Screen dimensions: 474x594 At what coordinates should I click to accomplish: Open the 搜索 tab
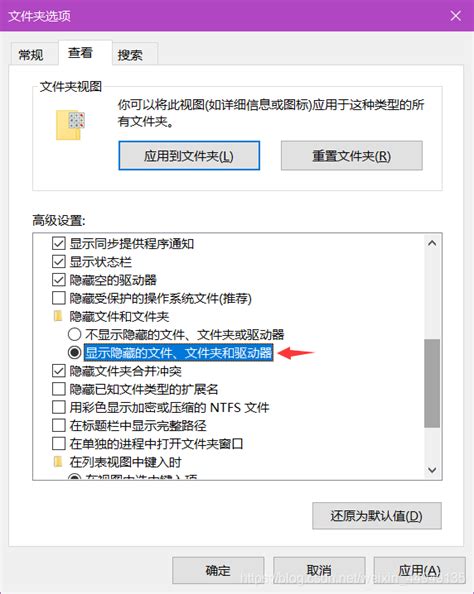tap(130, 55)
